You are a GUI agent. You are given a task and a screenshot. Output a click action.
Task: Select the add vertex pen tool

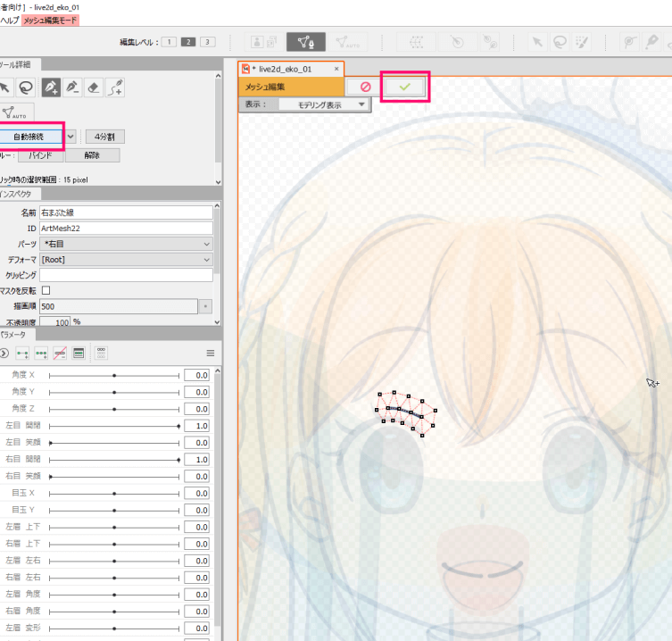pyautogui.click(x=51, y=87)
